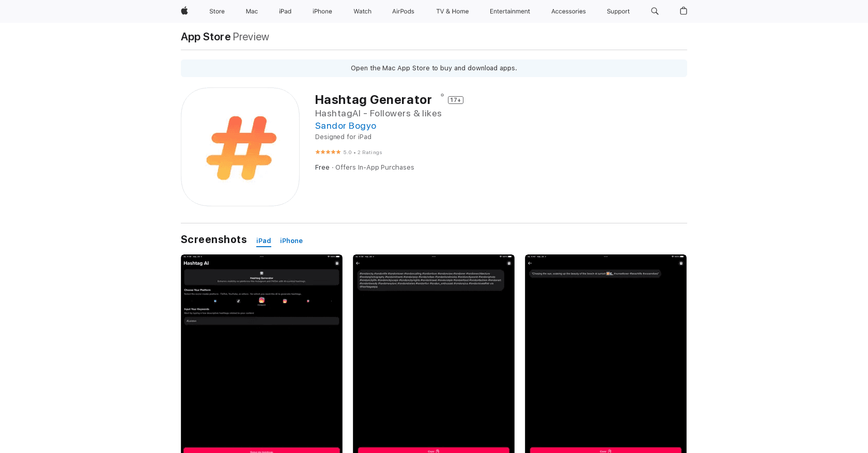The height and width of the screenshot is (453, 868).
Task: Open the third screenshot with beach caption
Action: click(606, 354)
